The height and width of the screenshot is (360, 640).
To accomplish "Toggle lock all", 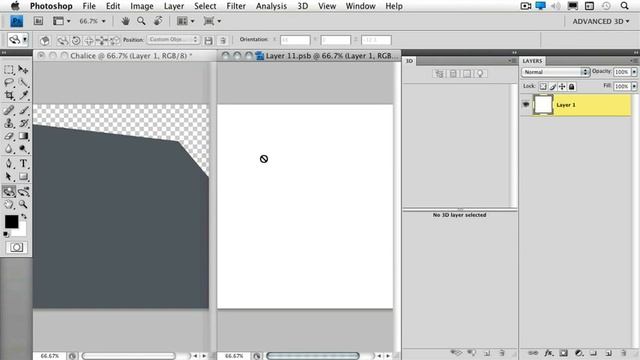I will pos(571,87).
